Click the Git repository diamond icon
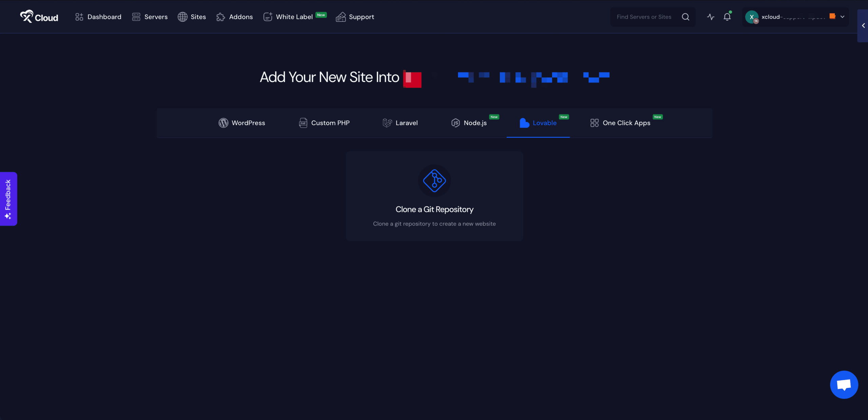Viewport: 868px width, 420px height. [x=434, y=181]
